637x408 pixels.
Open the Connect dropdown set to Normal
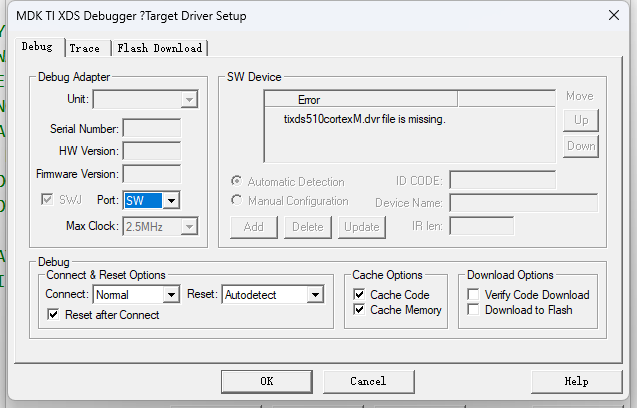[136, 295]
